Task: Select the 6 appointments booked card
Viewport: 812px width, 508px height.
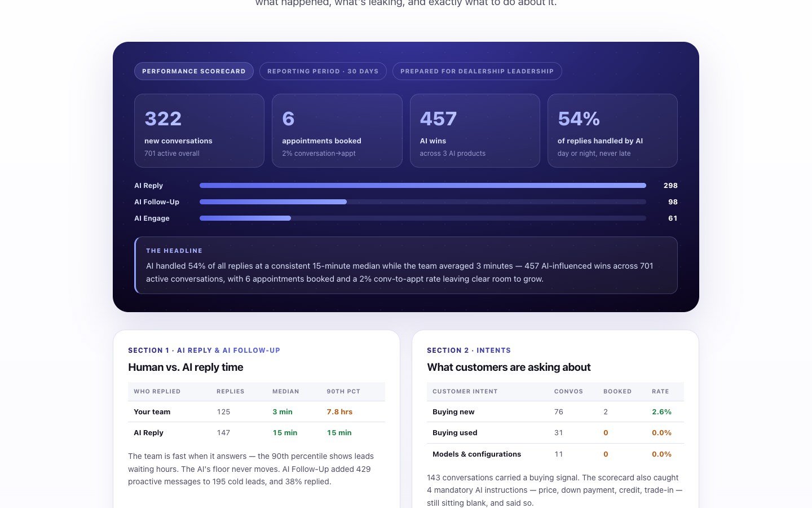Action: (337, 130)
